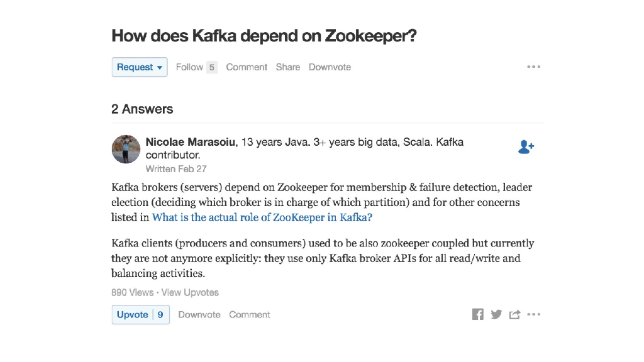Open Nicolae Marasoiu's profile picture
The height and width of the screenshot is (362, 644).
point(126,149)
